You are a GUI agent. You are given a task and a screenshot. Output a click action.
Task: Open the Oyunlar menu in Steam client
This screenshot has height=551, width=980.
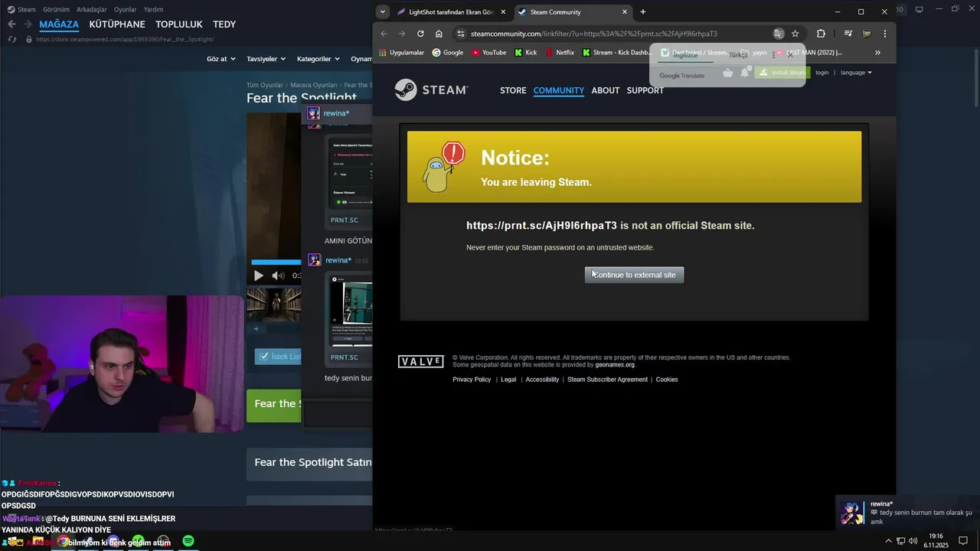[126, 9]
